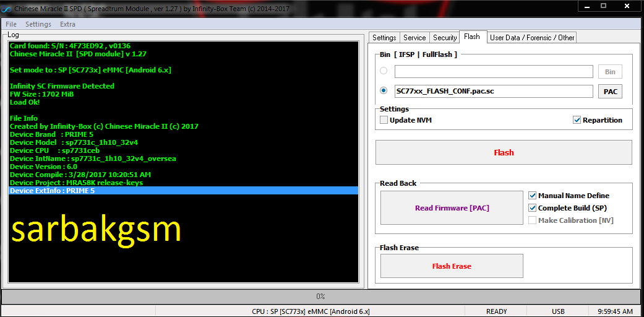Open the Settings menu

38,24
